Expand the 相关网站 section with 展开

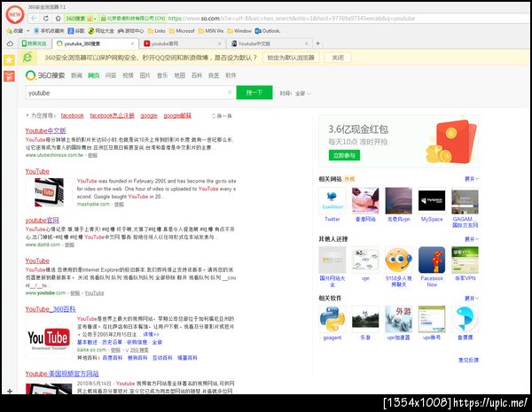pos(472,179)
